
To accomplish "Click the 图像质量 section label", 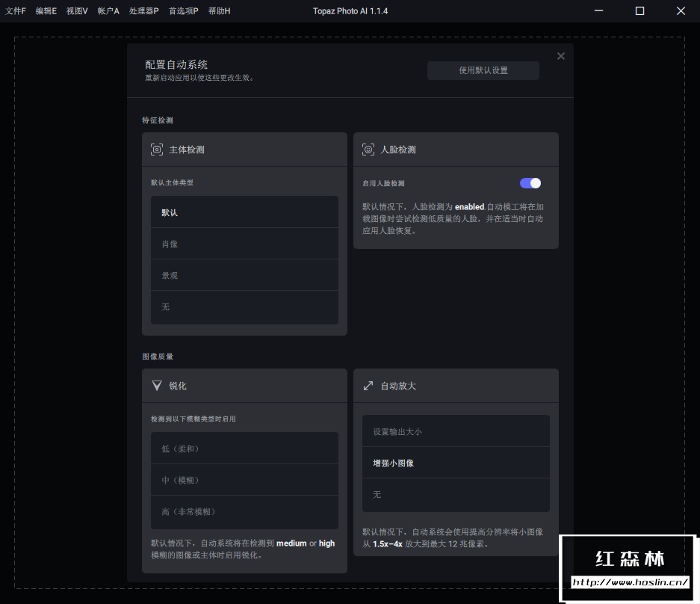I will coord(158,357).
